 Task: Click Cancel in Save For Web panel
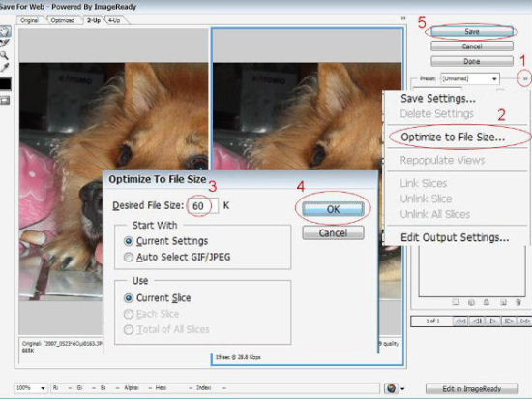(472, 46)
